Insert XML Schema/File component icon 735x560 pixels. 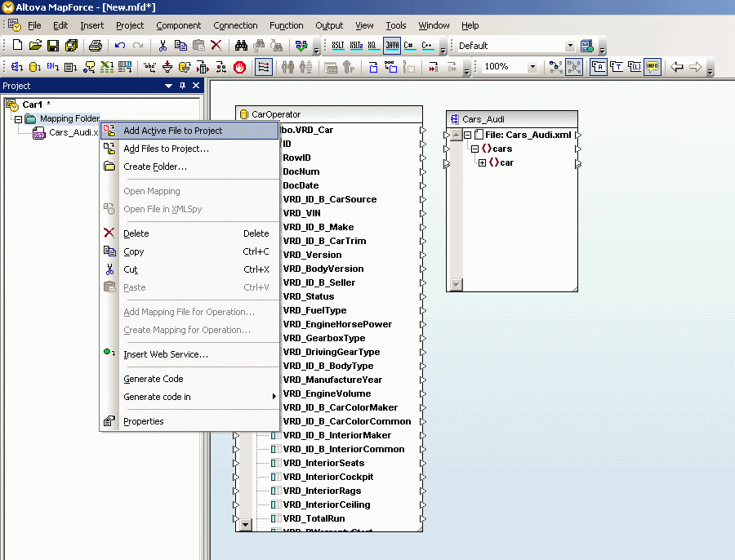point(17,67)
